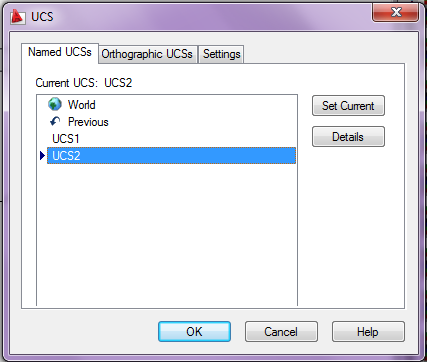The width and height of the screenshot is (427, 362).
Task: Open the Help button
Action: pos(368,332)
